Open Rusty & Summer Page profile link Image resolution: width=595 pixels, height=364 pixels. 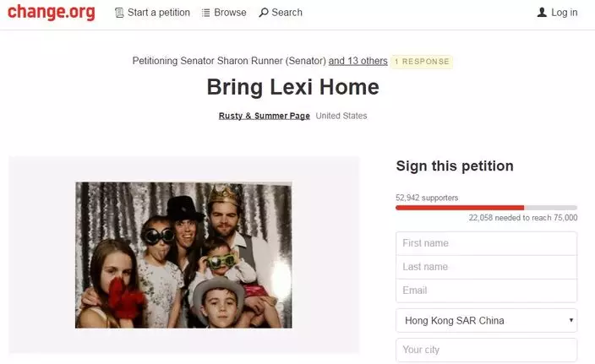click(x=264, y=116)
